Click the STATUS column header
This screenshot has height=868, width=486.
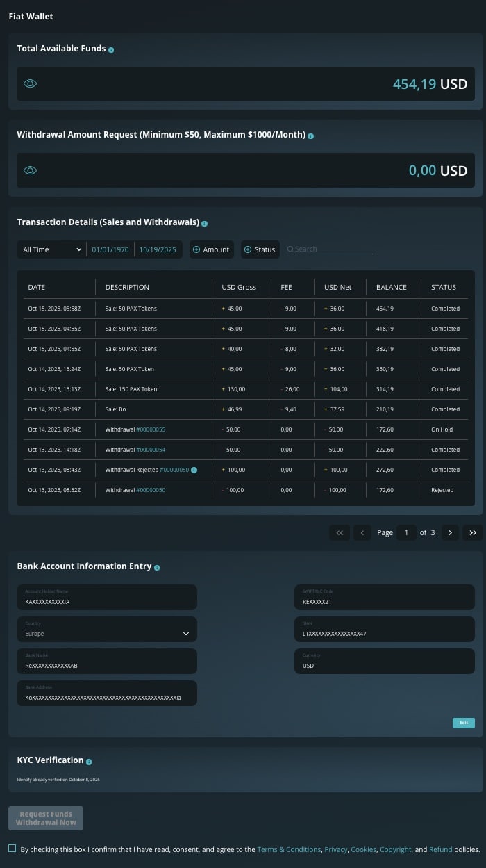click(x=444, y=287)
